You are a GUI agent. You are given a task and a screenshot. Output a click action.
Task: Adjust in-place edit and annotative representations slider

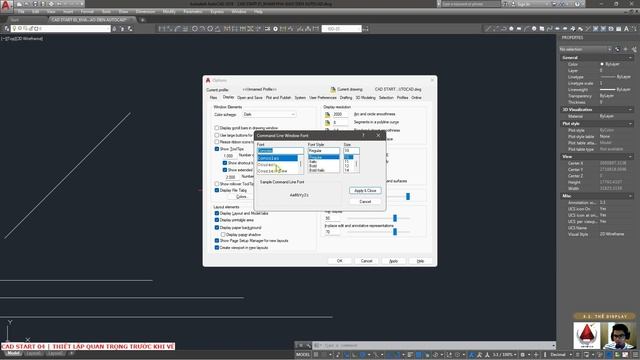(395, 232)
